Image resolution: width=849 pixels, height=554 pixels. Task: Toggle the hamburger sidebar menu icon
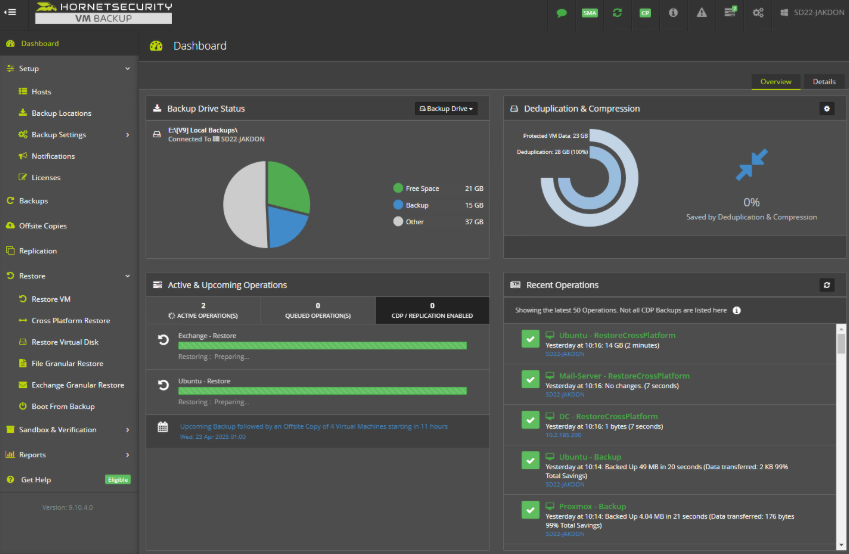pos(11,12)
